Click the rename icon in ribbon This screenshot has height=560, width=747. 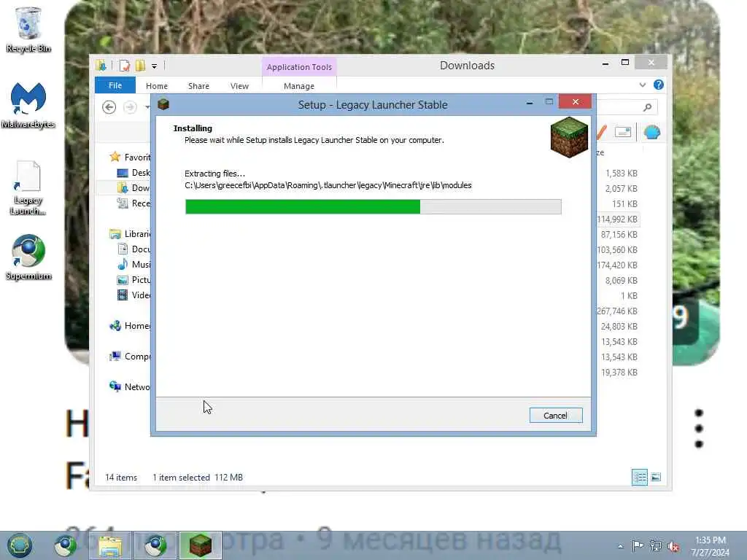point(623,132)
